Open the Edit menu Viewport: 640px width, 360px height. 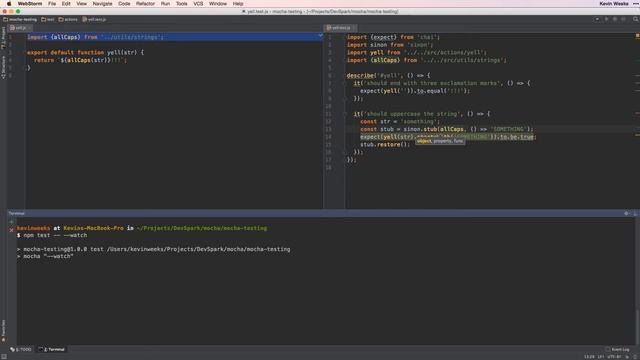pos(66,4)
